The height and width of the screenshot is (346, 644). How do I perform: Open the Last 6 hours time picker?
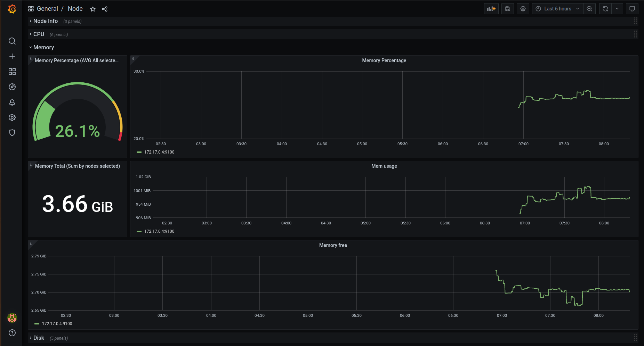coord(557,9)
